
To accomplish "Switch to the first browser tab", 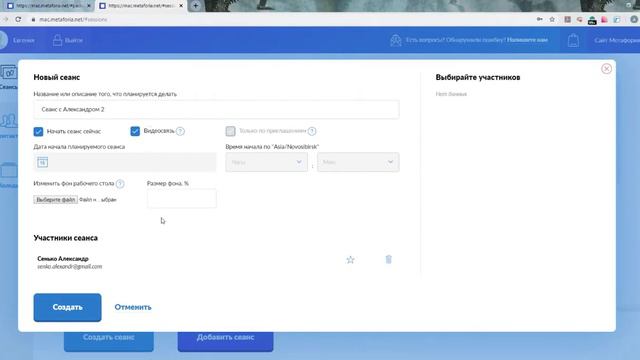I will 49,6.
